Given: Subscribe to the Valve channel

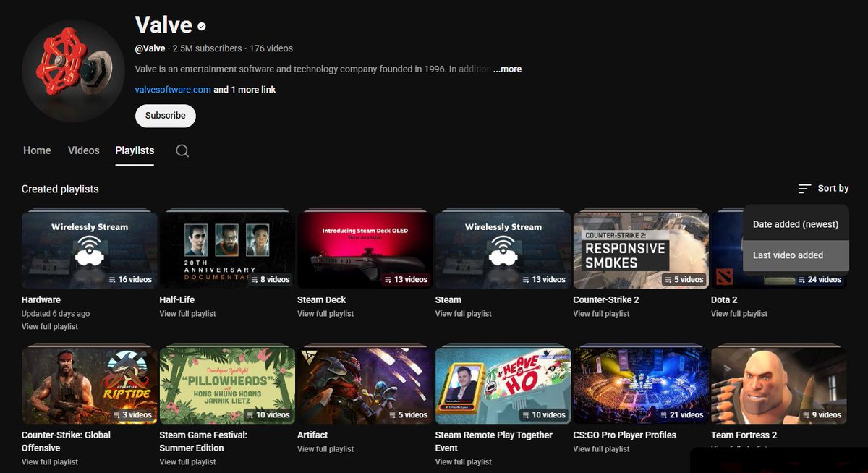Looking at the screenshot, I should pos(165,115).
